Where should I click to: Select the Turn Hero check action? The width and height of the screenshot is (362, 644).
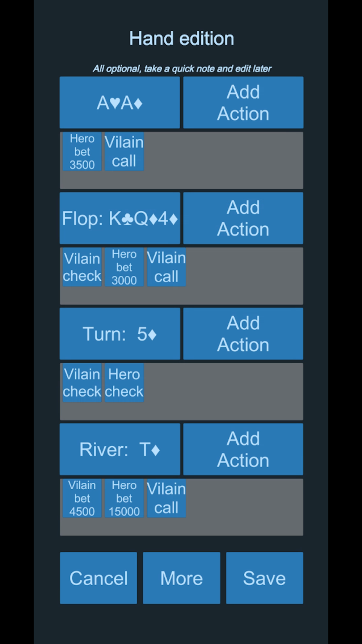pyautogui.click(x=124, y=382)
